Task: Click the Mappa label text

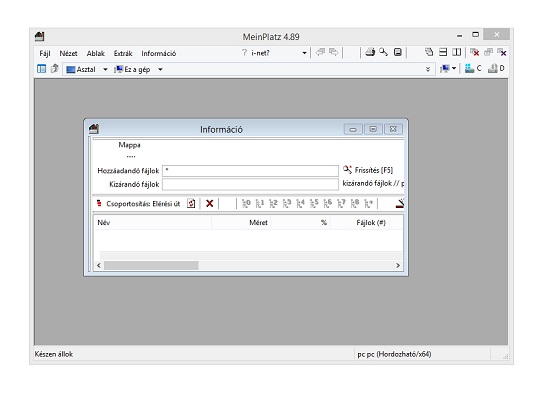Action: 129,145
